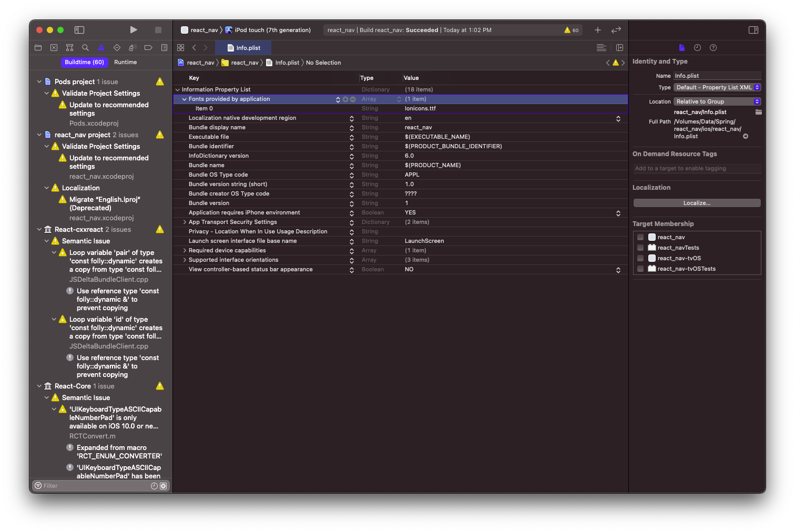Click react_nav project in jump bar
Image resolution: width=795 pixels, height=532 pixels.
coord(197,63)
